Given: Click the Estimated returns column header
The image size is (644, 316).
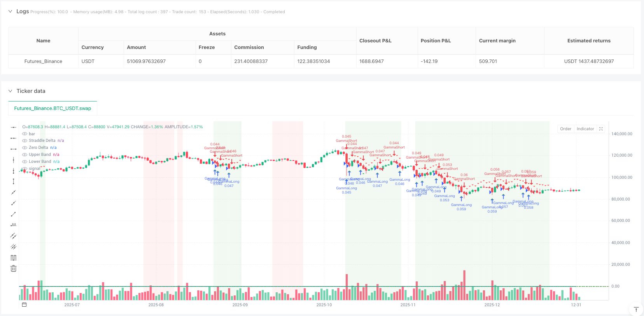Looking at the screenshot, I should [x=588, y=41].
